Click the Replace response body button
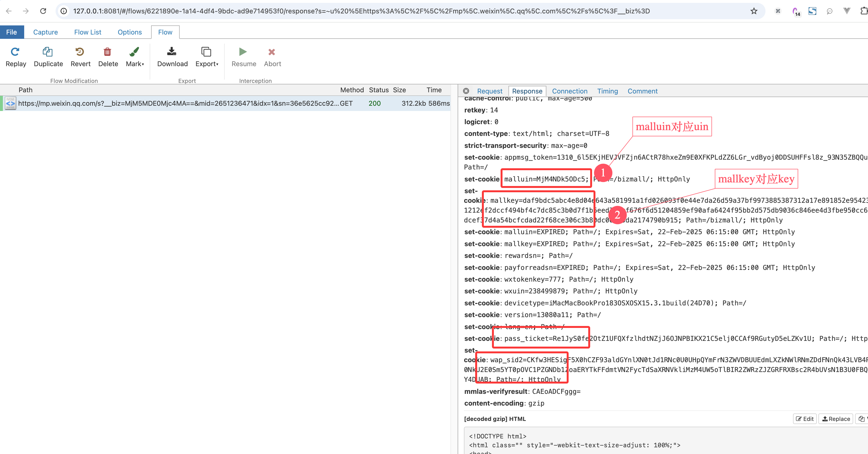This screenshot has height=454, width=868. [x=836, y=419]
